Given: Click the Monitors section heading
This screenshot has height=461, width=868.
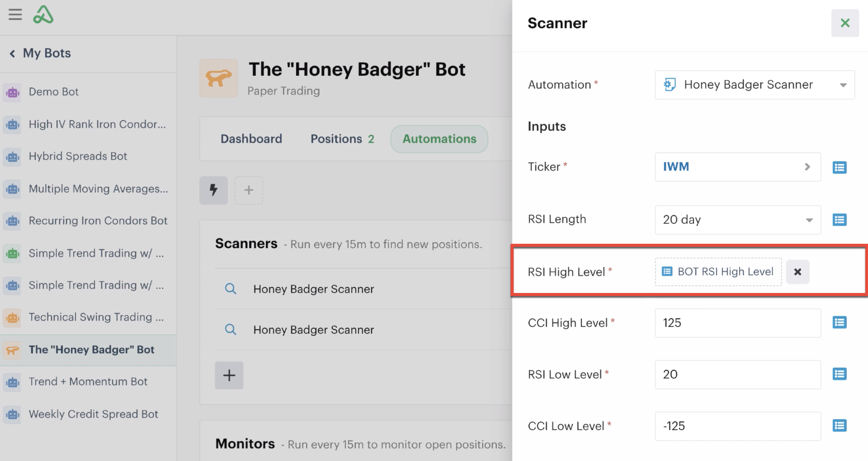Looking at the screenshot, I should click(x=245, y=444).
